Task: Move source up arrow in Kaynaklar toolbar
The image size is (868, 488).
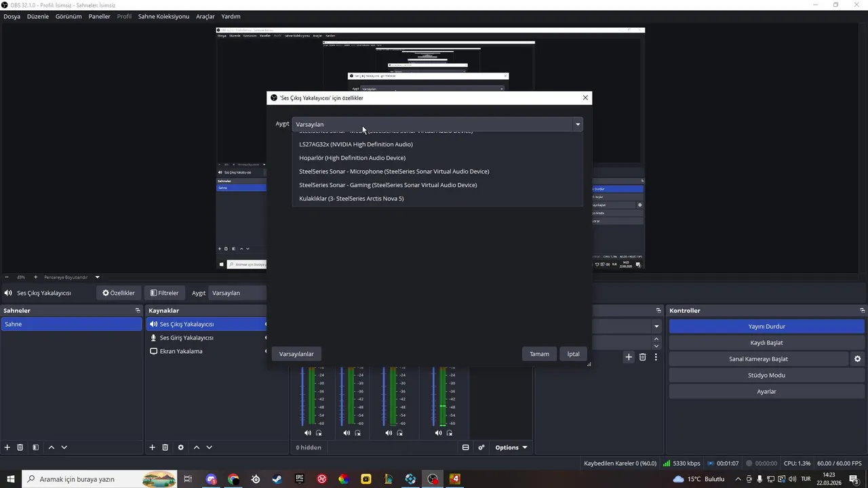Action: (197, 447)
